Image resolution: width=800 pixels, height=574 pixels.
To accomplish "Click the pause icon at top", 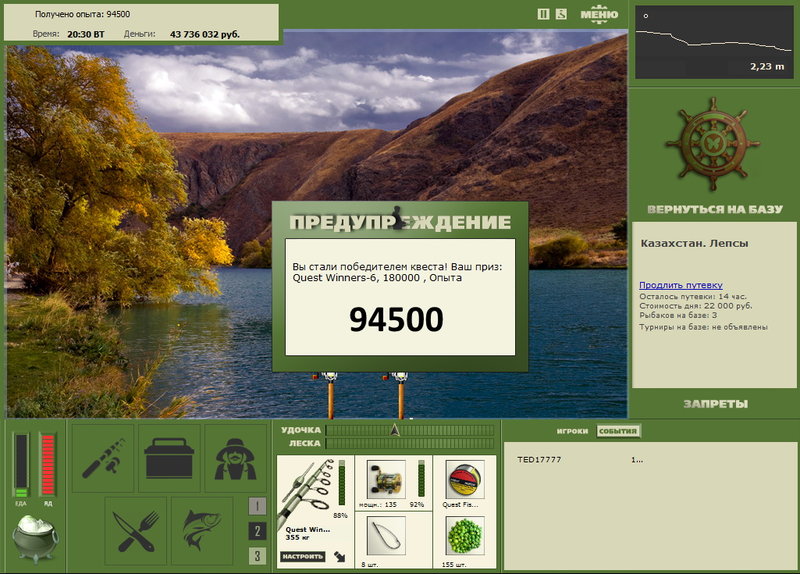I will tap(543, 14).
